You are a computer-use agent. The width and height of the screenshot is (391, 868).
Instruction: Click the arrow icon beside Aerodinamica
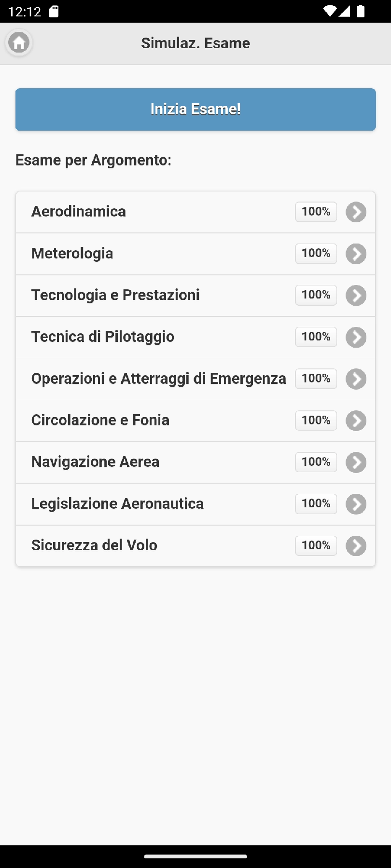[x=356, y=212]
